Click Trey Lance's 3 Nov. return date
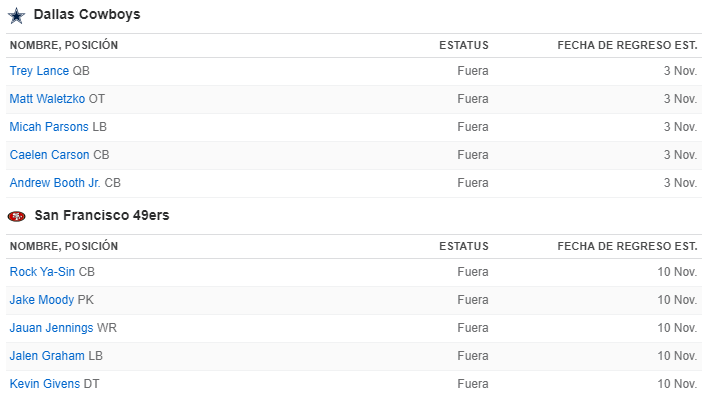 pyautogui.click(x=680, y=71)
